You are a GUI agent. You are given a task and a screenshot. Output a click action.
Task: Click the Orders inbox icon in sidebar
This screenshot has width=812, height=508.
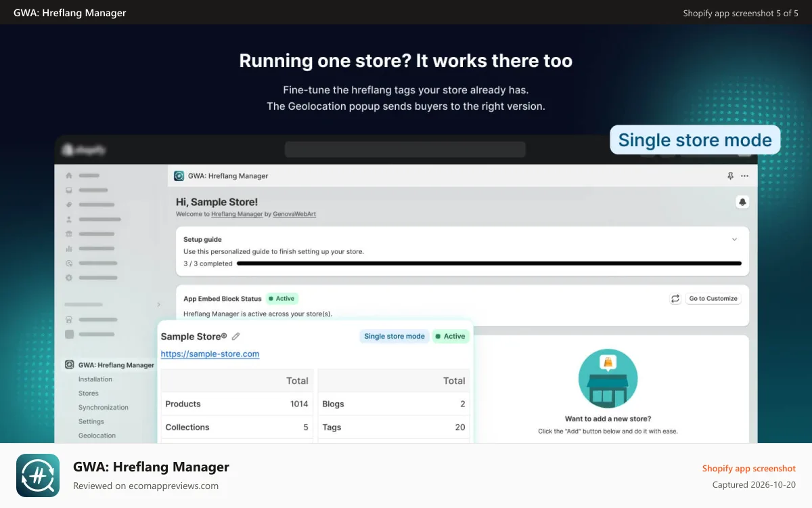[x=69, y=190]
